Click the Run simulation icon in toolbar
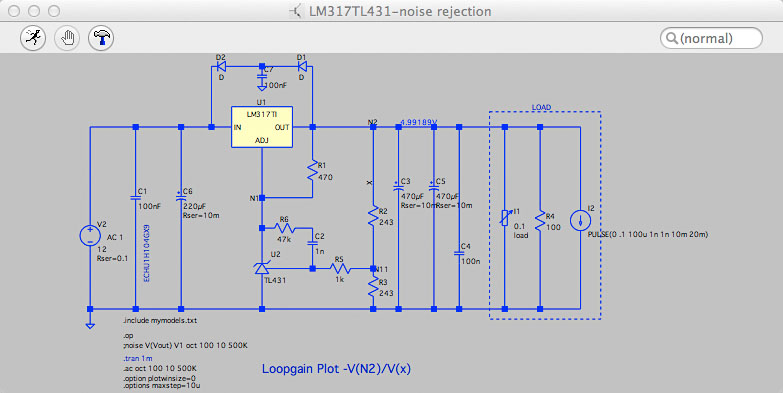783x393 pixels. (33, 38)
